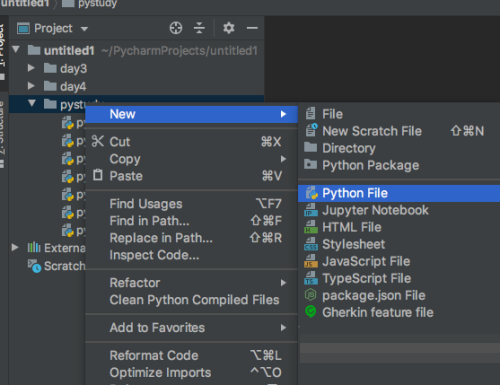Screen dimensions: 500x385
Task: Create a new Python File
Action: pyautogui.click(x=399, y=193)
